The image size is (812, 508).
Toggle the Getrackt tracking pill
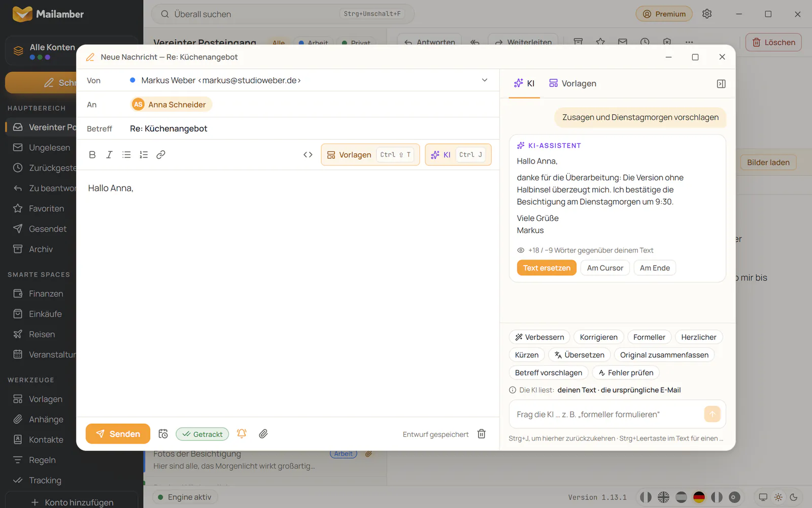202,434
